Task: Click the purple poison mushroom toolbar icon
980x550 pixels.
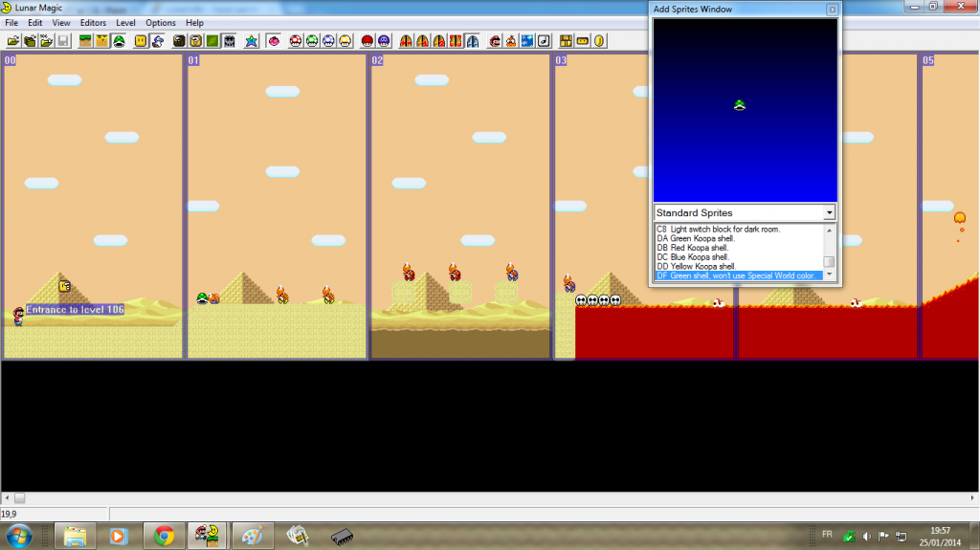Action: (x=384, y=41)
